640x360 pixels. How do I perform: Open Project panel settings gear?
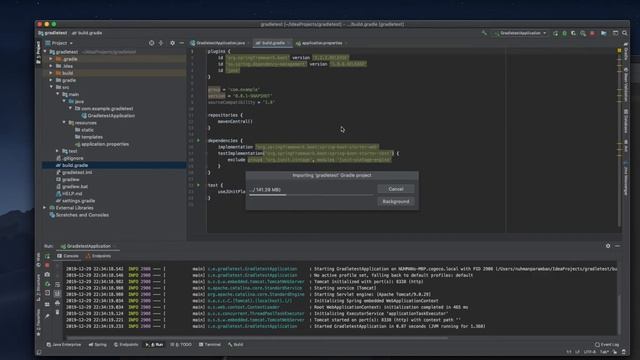pyautogui.click(x=172, y=43)
